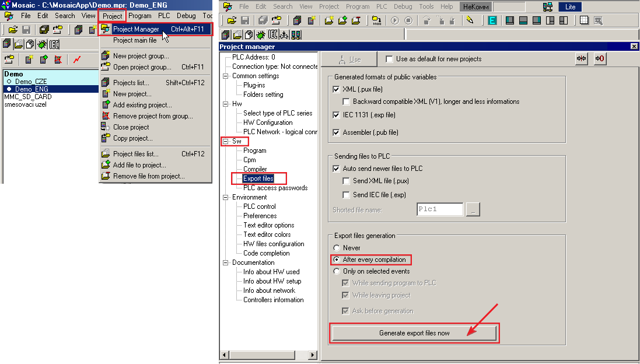Screen dimensions: 640x364
Task: Click the teal E icon in toolbar
Action: (492, 20)
